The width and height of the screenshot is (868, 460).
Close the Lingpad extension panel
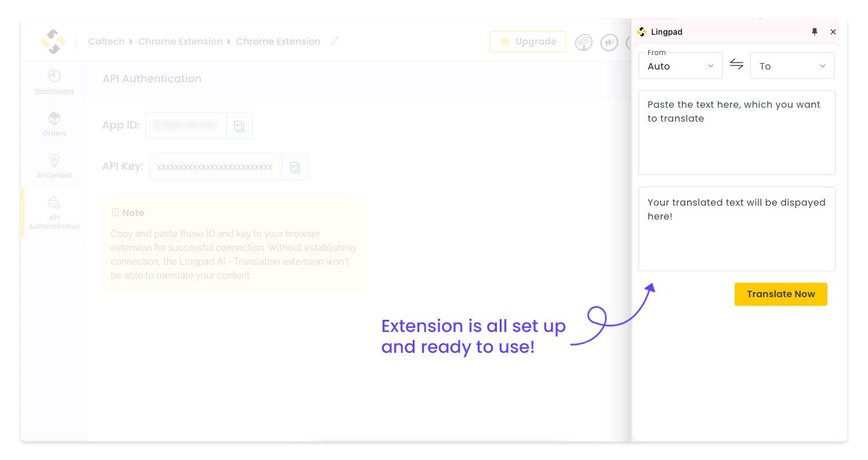(x=833, y=32)
